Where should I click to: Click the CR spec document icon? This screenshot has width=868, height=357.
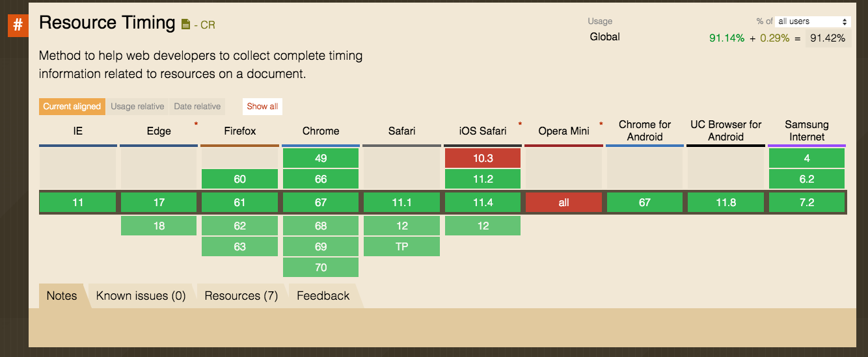(186, 25)
